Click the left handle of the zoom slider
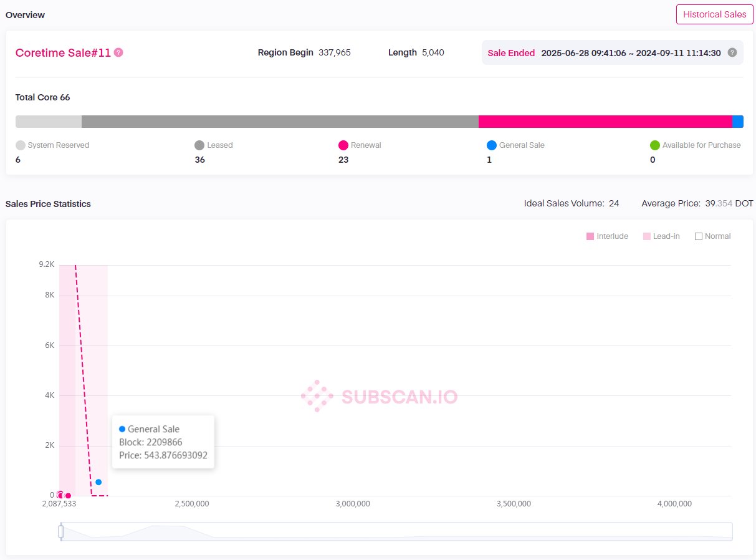Viewport: 756px width, 560px height. [61, 531]
